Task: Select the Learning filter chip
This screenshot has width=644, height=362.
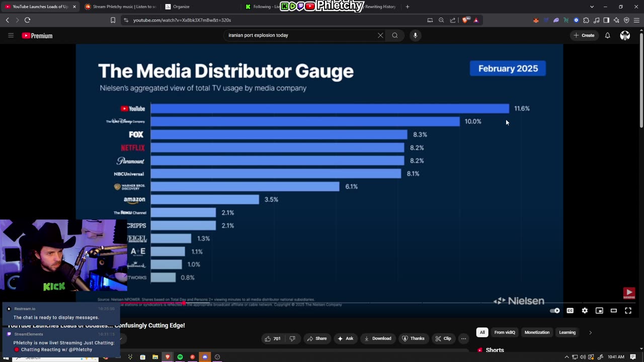Action: [x=567, y=332]
